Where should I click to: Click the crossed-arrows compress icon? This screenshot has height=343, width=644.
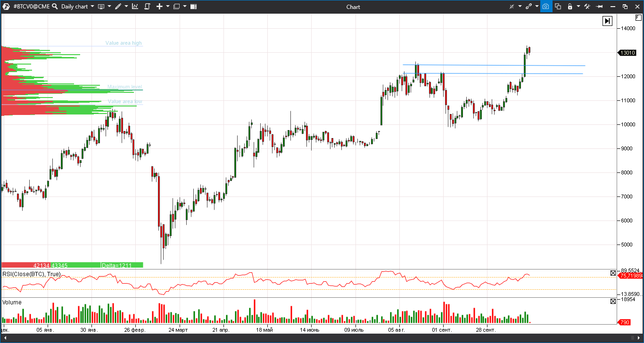(512, 7)
